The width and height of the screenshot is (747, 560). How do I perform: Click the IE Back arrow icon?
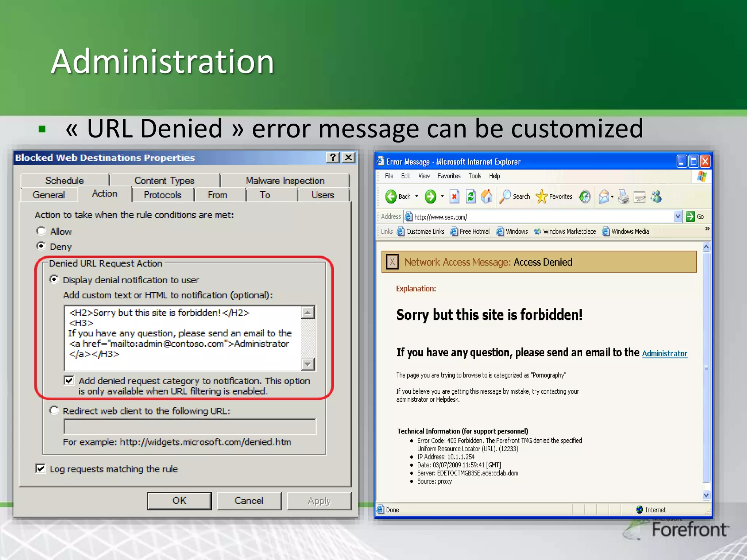point(391,197)
